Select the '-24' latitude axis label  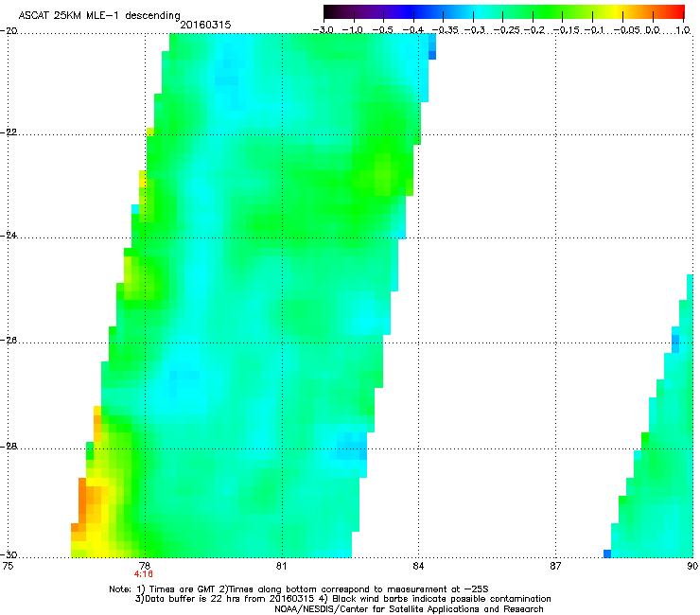[x=9, y=236]
